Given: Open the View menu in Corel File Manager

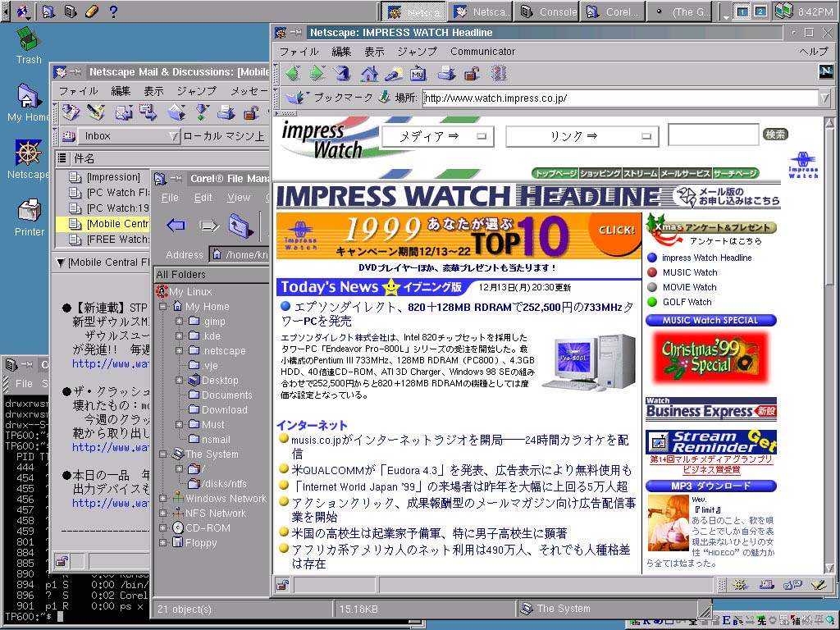Looking at the screenshot, I should 239,198.
